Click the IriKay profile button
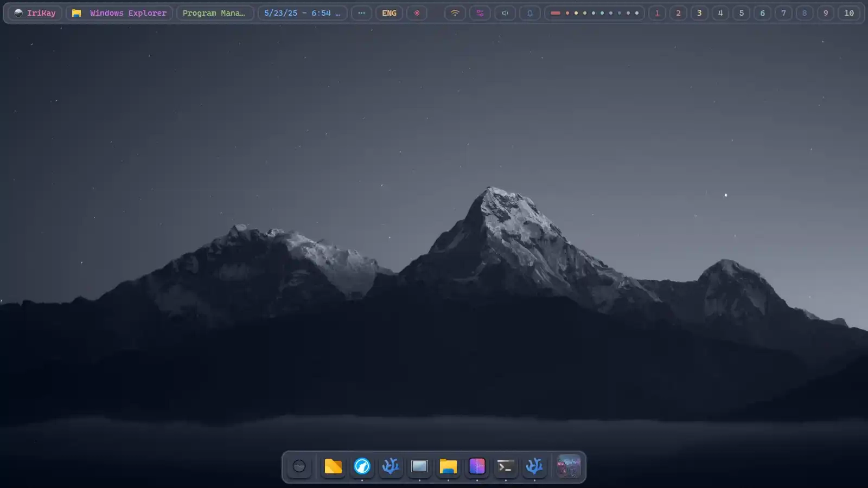868x488 pixels. 35,12
